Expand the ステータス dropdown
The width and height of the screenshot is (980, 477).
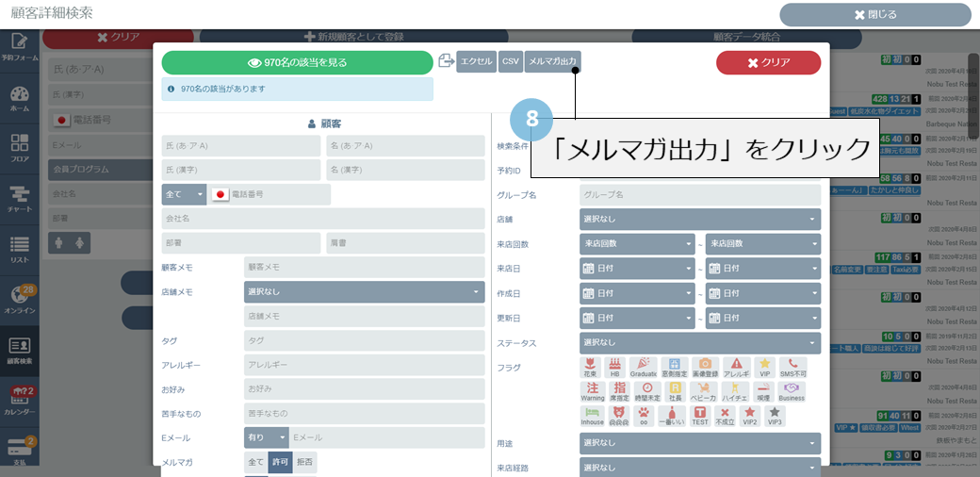pyautogui.click(x=699, y=342)
